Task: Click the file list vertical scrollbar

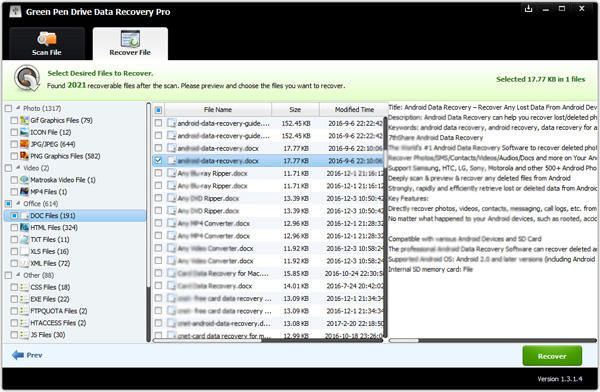Action: (x=385, y=226)
